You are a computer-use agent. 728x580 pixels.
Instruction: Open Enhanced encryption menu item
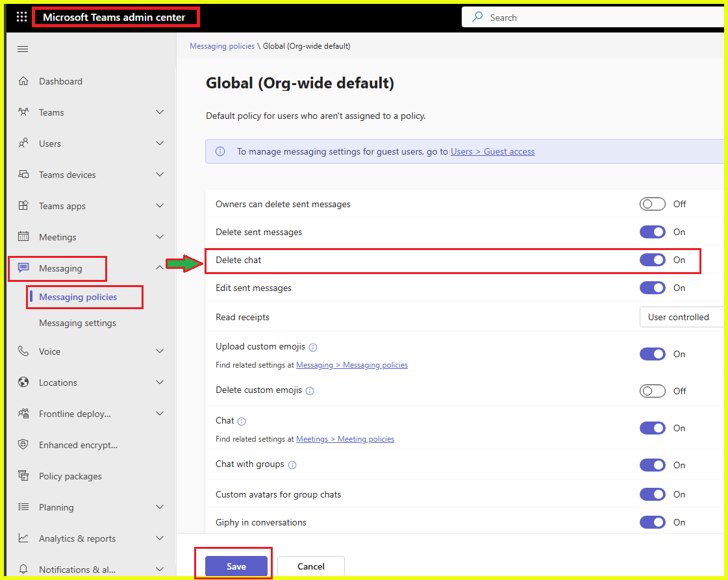point(78,445)
